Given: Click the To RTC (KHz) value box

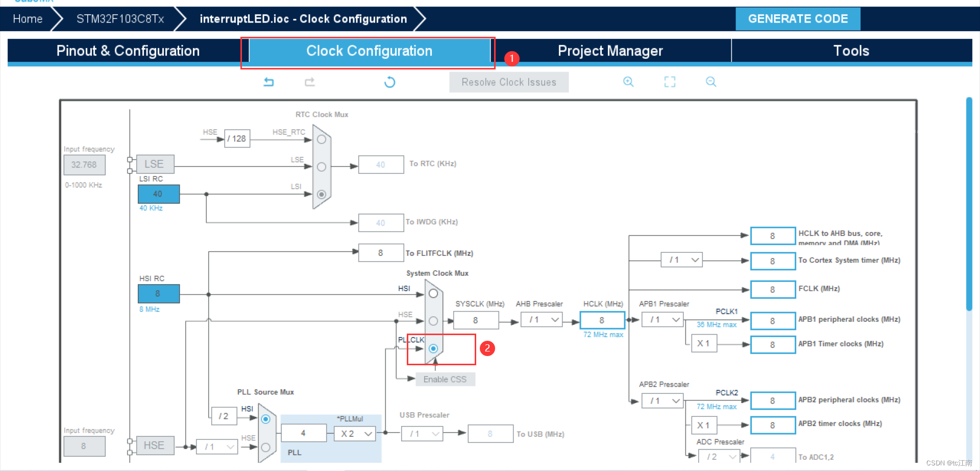Looking at the screenshot, I should [381, 164].
